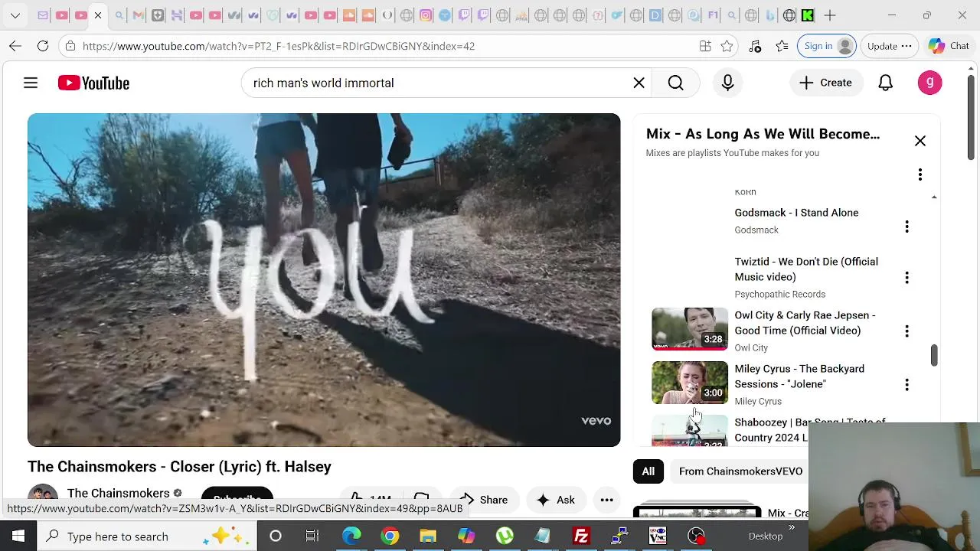Open the browser app install icon

[705, 46]
